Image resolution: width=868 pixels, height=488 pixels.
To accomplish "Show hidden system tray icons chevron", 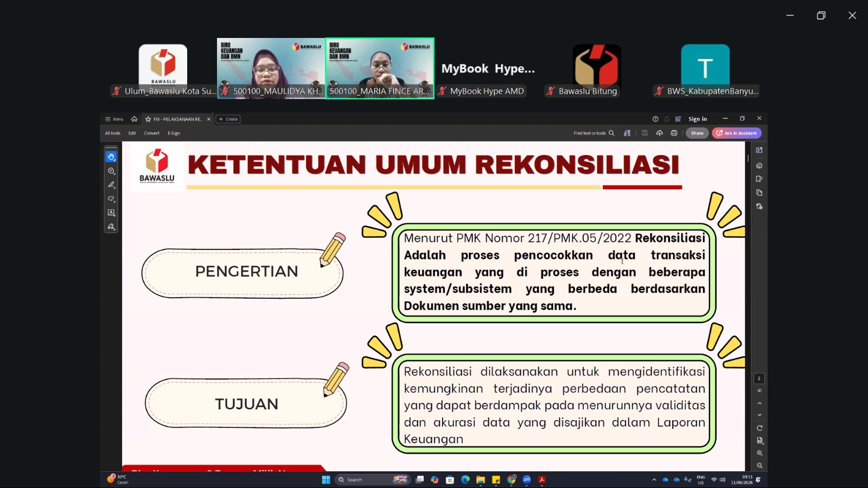I will coord(654,480).
